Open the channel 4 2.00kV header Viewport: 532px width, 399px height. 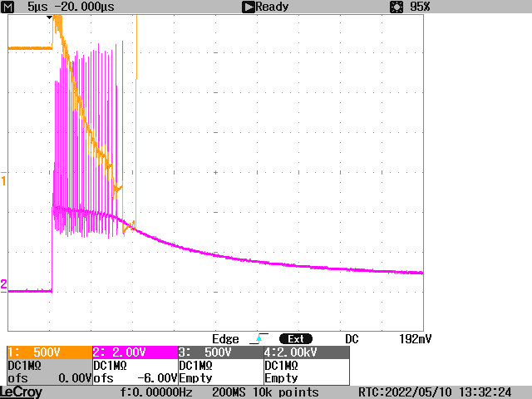(307, 352)
